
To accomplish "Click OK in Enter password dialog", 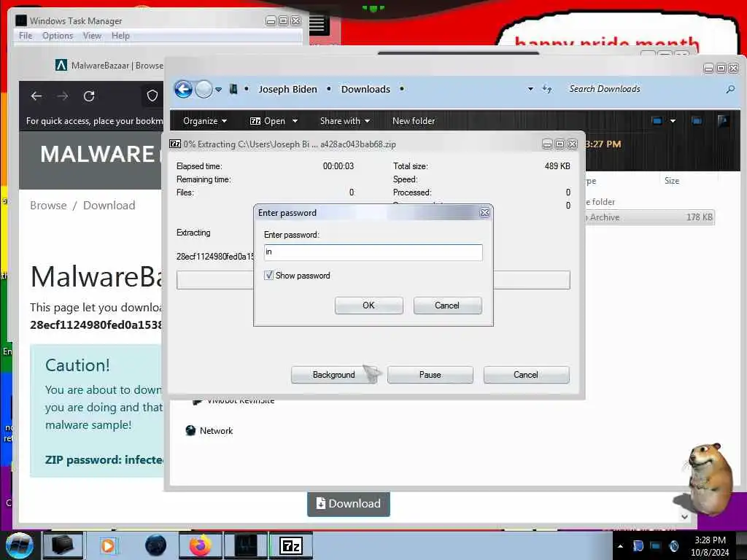I will pyautogui.click(x=368, y=306).
